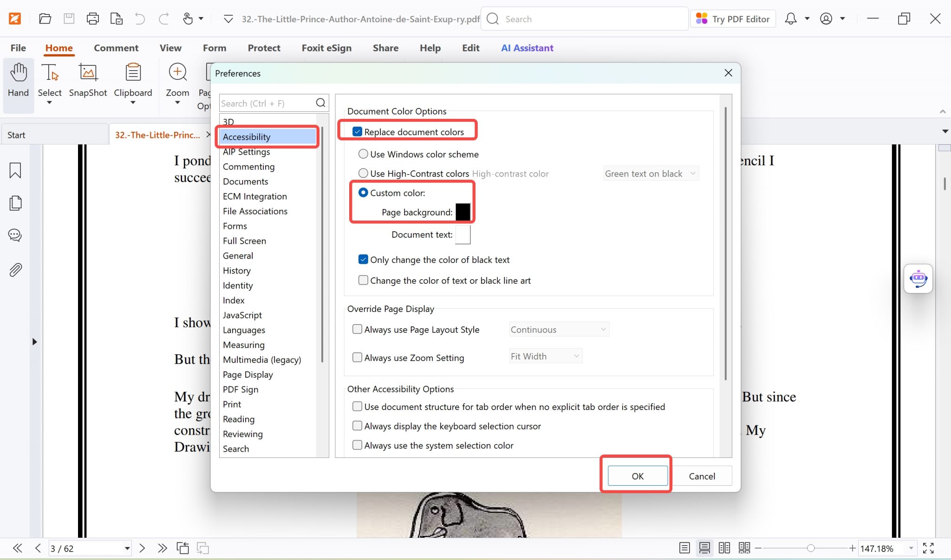Click the Open file folder icon

tap(45, 19)
